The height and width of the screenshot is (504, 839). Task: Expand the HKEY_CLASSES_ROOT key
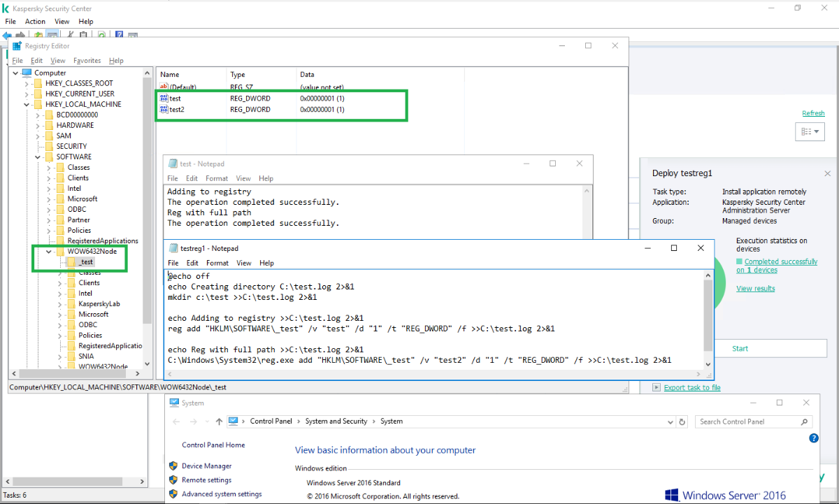point(27,83)
